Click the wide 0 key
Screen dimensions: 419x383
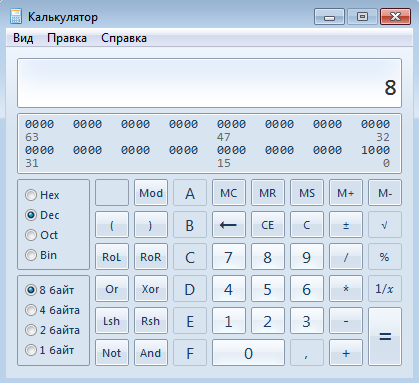248,353
